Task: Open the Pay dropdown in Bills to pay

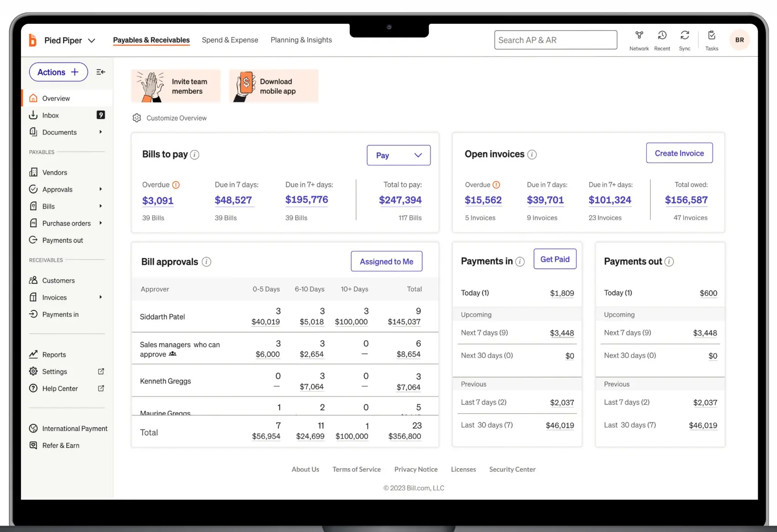Action: click(399, 155)
